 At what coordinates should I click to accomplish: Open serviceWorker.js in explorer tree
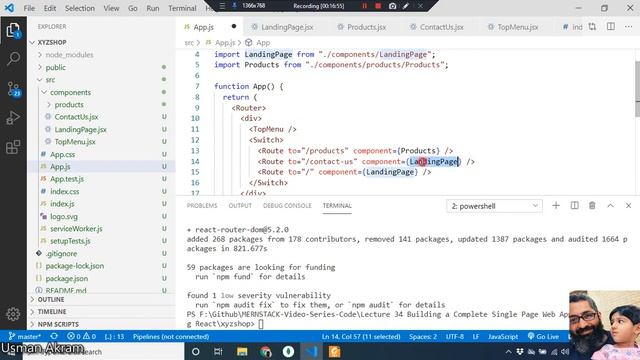coord(76,229)
